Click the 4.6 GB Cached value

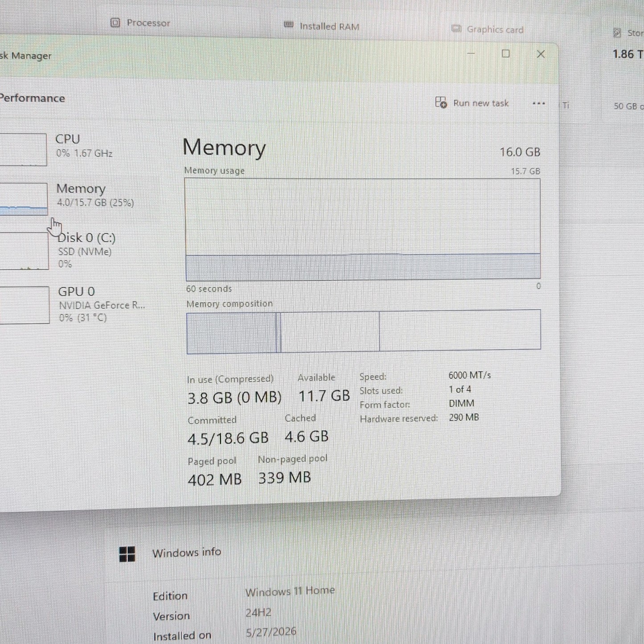click(307, 436)
